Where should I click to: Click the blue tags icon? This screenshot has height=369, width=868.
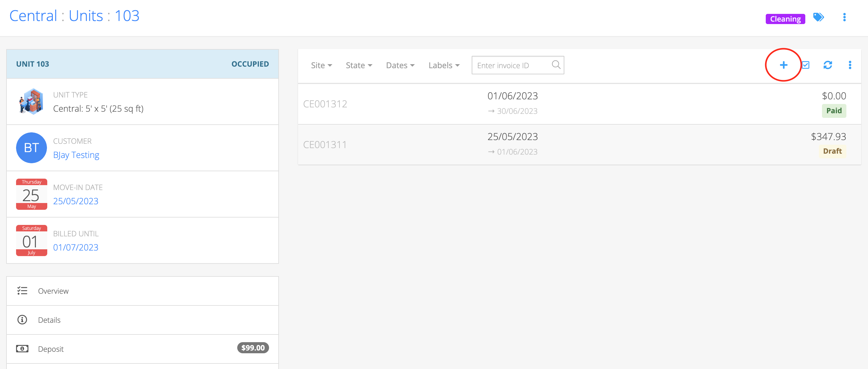click(819, 17)
